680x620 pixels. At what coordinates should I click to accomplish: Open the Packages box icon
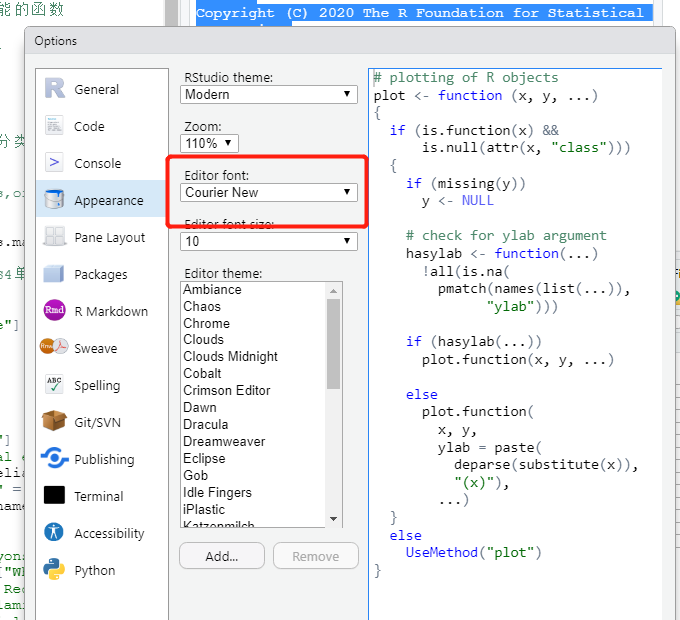tap(55, 274)
